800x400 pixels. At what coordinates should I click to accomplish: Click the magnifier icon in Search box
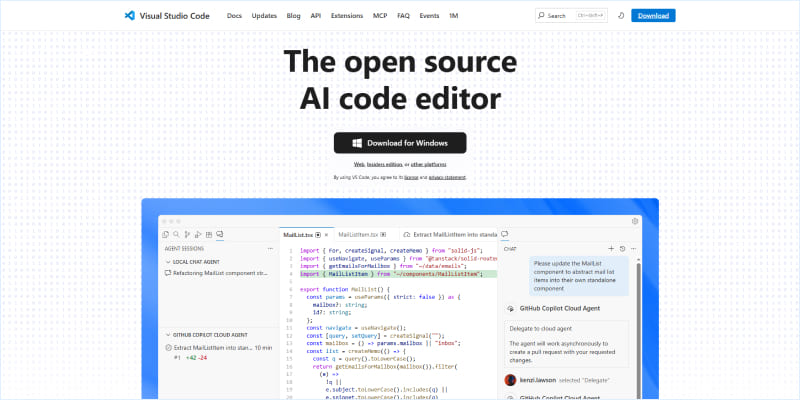(x=541, y=15)
